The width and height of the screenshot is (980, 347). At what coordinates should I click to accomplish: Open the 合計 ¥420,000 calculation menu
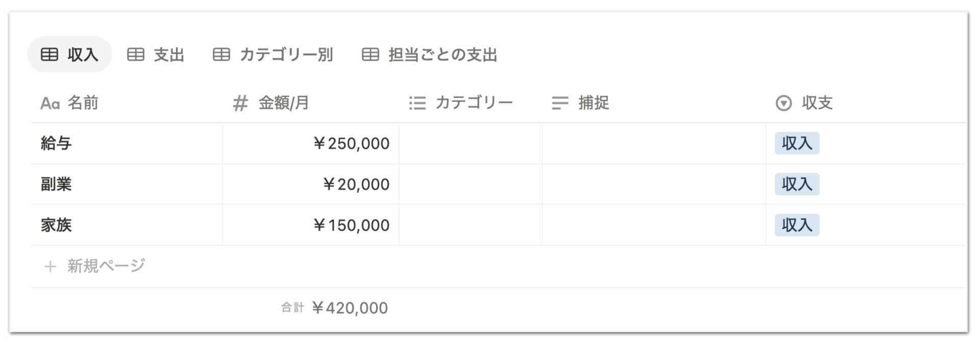point(334,308)
